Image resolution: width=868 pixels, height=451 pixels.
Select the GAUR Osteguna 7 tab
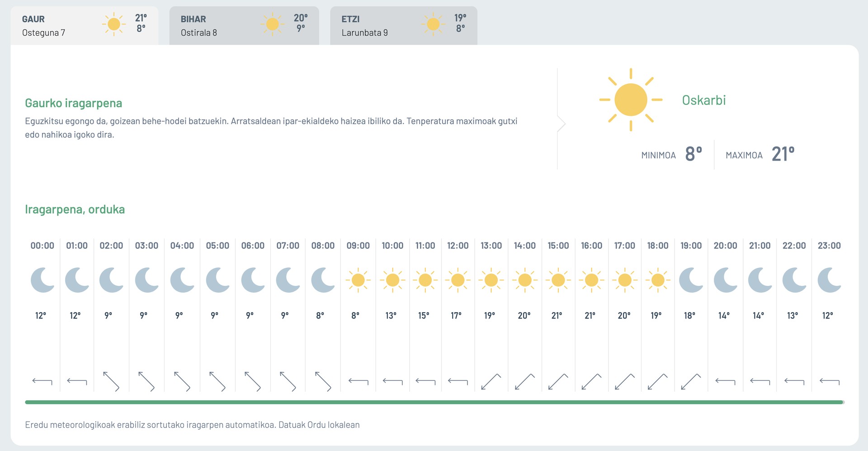tap(85, 25)
